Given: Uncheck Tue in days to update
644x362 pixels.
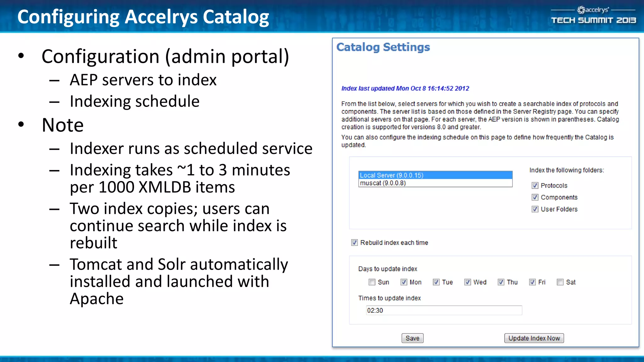Looking at the screenshot, I should click(436, 282).
